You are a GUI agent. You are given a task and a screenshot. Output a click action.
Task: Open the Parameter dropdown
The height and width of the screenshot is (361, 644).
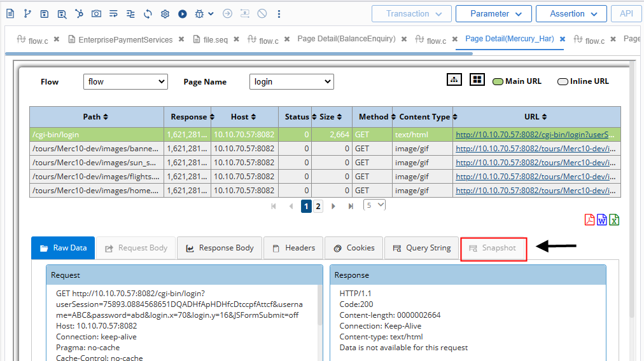[x=494, y=13]
